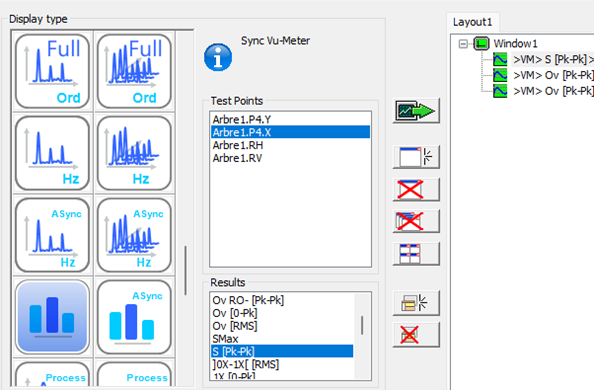Select the ASync Hz waterfall display
594x390 pixels.
pyautogui.click(x=134, y=235)
